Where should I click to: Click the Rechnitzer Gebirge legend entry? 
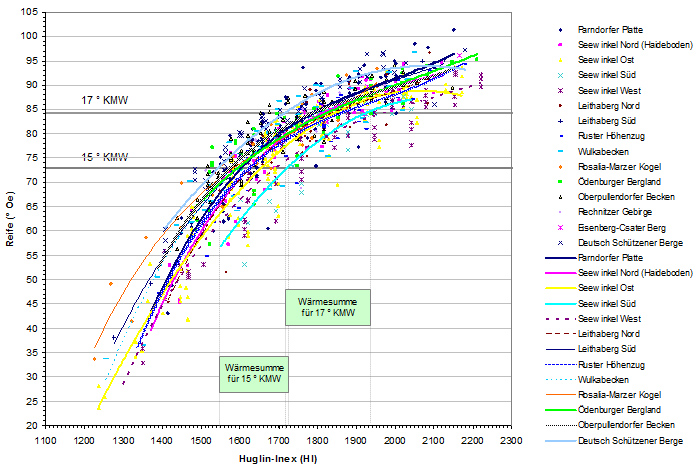coord(604,212)
